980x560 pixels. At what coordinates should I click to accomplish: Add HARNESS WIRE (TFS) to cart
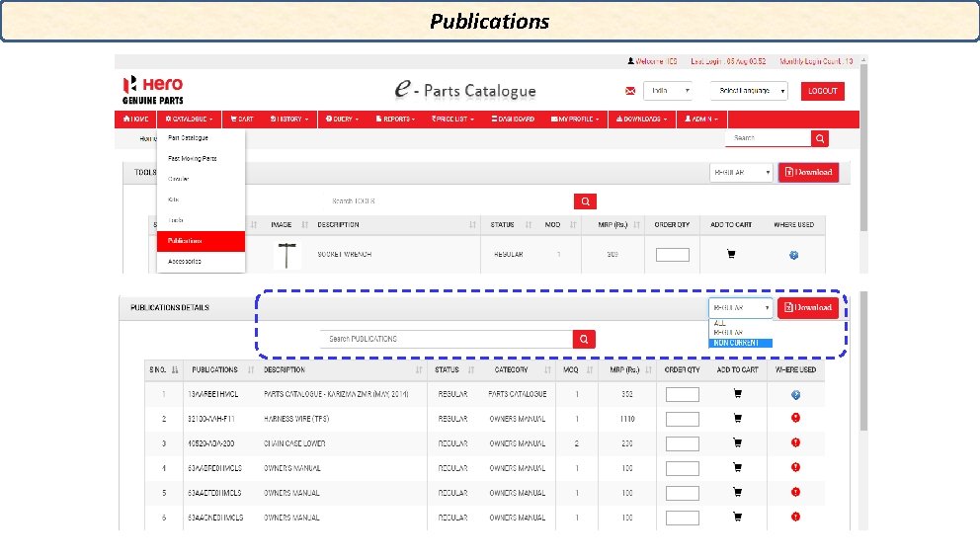pos(738,418)
